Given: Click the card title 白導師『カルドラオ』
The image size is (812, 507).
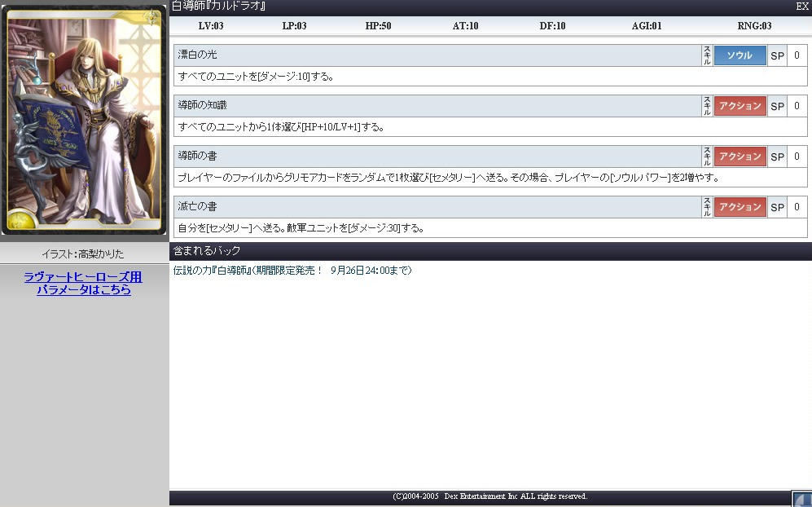Looking at the screenshot, I should coord(218,7).
